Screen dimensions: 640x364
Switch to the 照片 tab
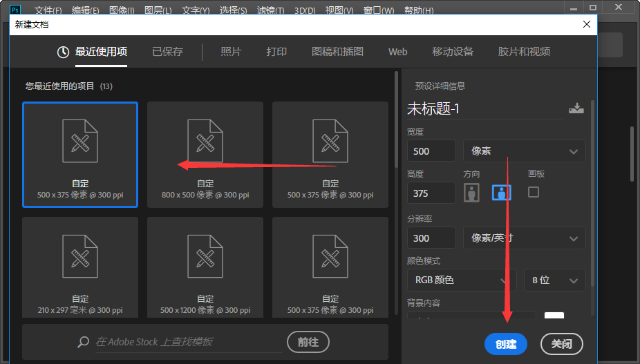pos(231,52)
